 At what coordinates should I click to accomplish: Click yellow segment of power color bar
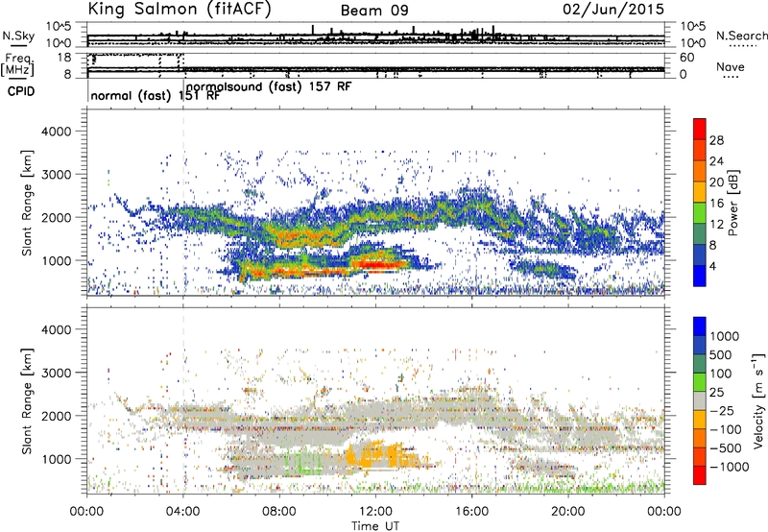coord(700,192)
